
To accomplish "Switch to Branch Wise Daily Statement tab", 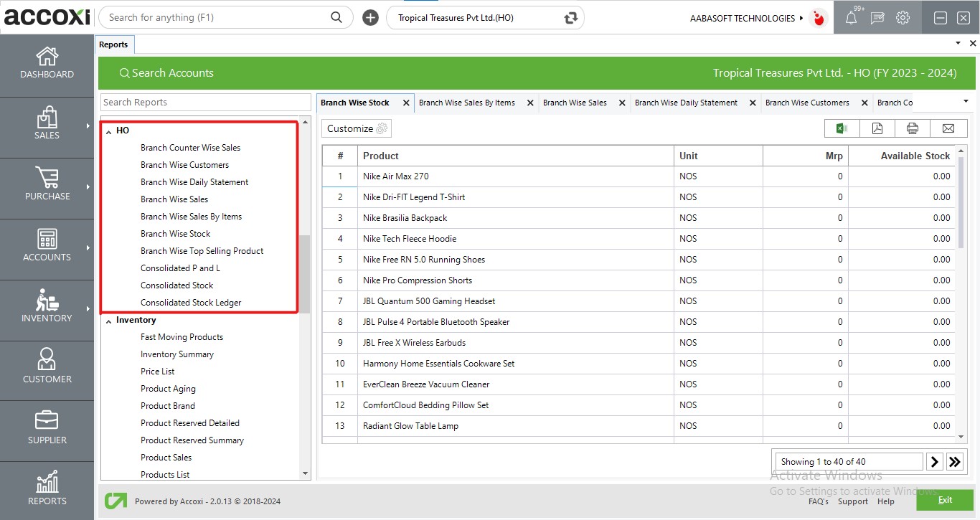I will (x=686, y=103).
